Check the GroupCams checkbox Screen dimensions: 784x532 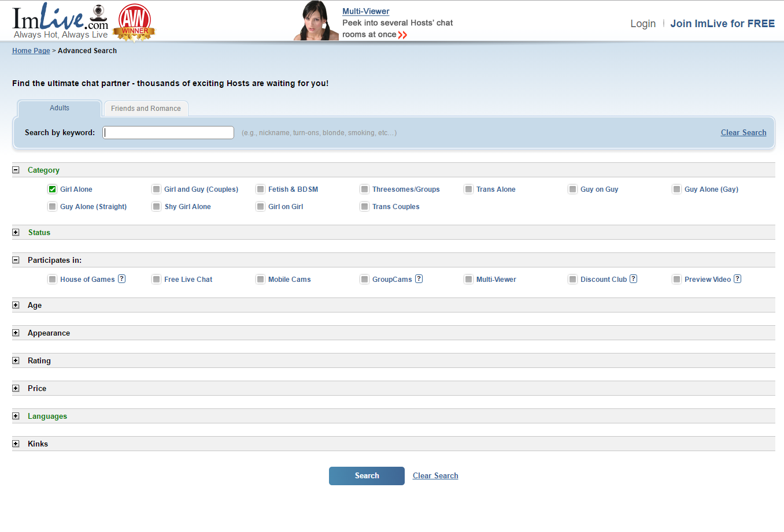(365, 280)
